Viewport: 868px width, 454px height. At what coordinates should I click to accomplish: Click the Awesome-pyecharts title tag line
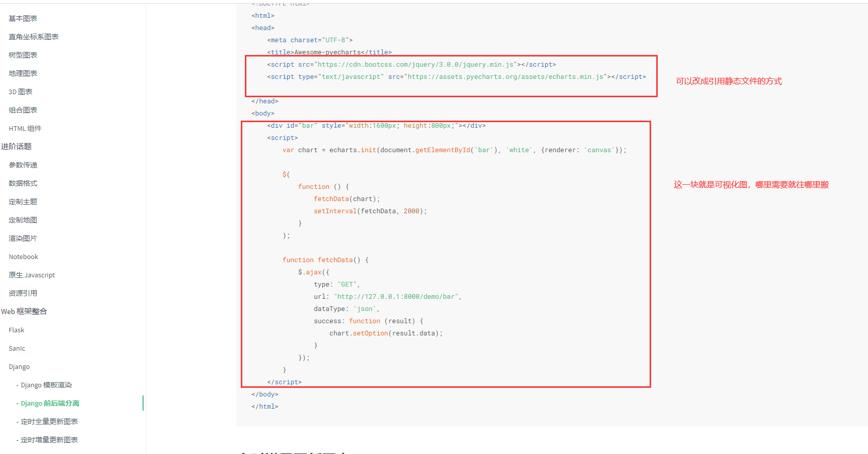[x=329, y=52]
